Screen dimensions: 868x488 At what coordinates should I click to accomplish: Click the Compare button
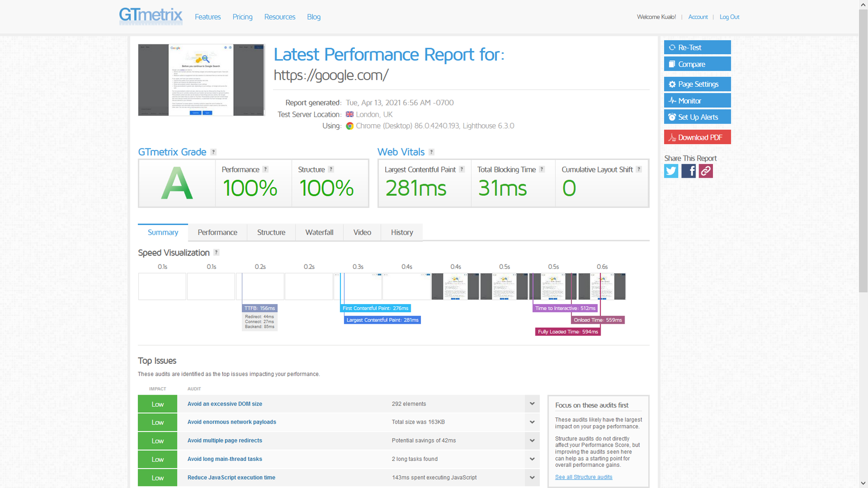point(697,64)
